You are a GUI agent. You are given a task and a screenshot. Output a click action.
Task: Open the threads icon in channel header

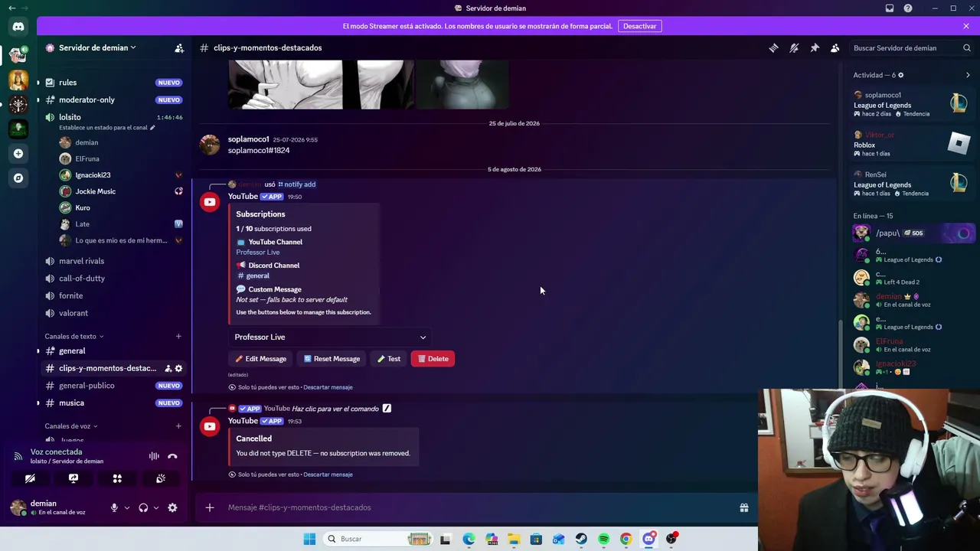[773, 47]
